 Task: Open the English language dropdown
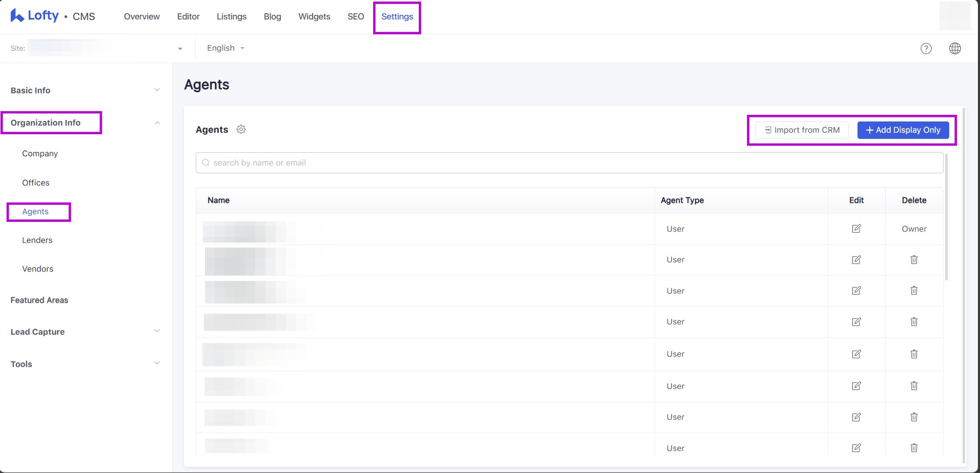pos(226,48)
